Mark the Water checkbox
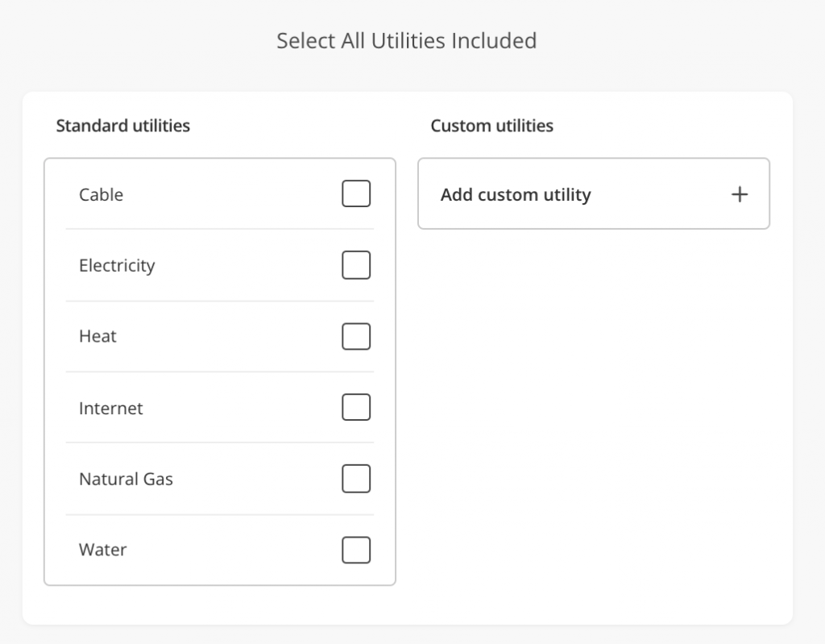This screenshot has height=644, width=825. pyautogui.click(x=356, y=550)
